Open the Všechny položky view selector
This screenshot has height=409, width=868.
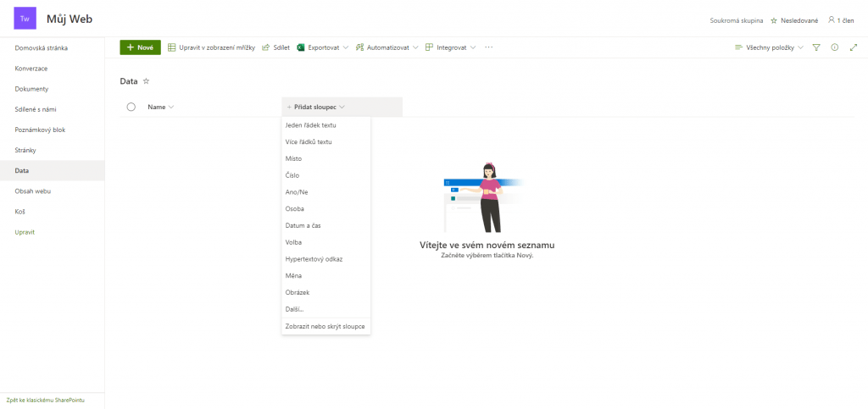(769, 47)
